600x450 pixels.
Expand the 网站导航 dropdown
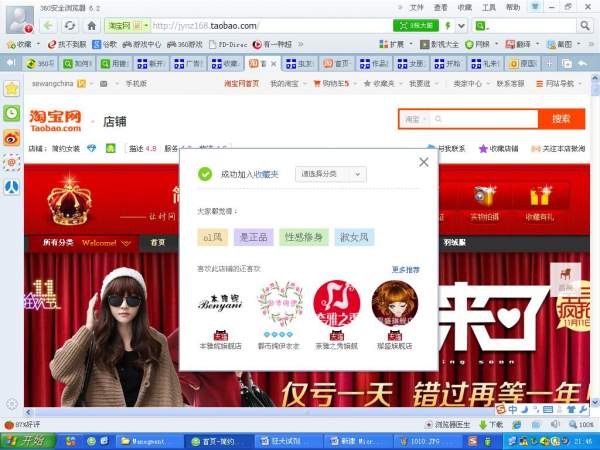(x=559, y=83)
